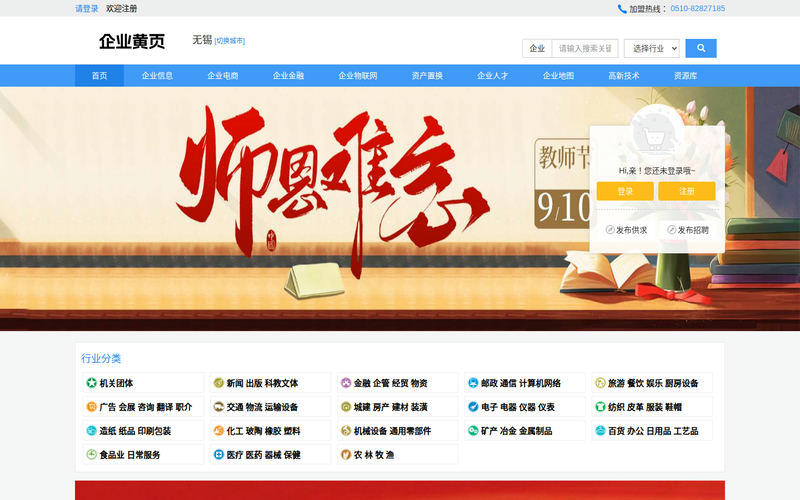Click the icon beside 邮政 通信 计算机网络
The image size is (800, 500).
tap(473, 383)
